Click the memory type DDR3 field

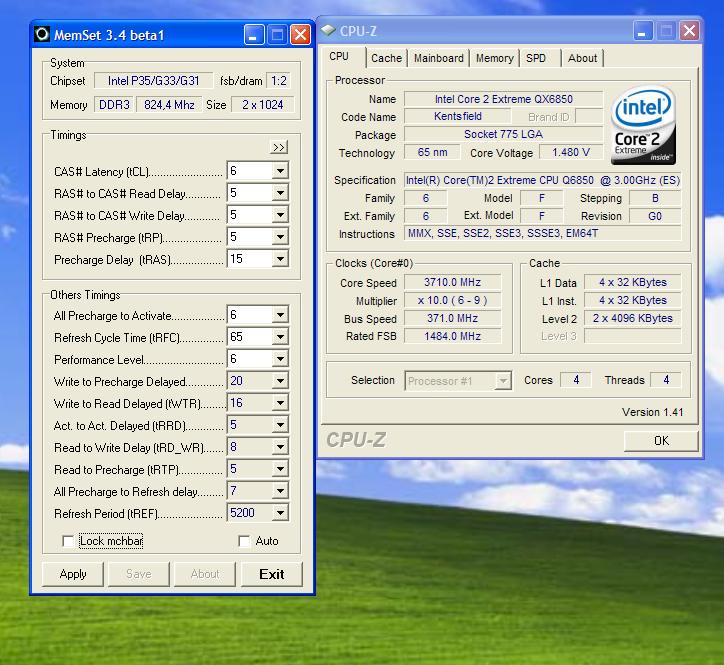[114, 105]
